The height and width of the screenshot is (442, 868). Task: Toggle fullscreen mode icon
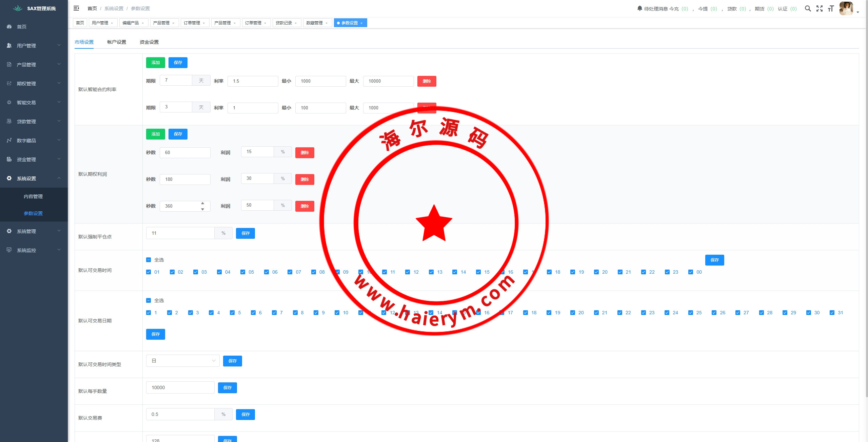click(819, 8)
